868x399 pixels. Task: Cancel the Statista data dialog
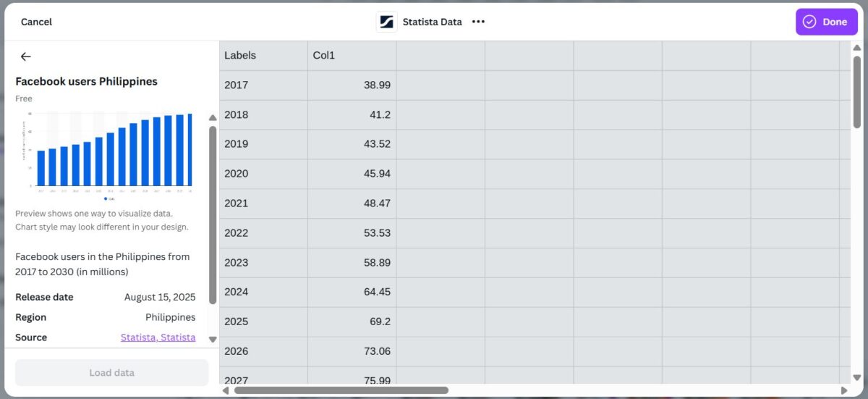click(x=36, y=22)
